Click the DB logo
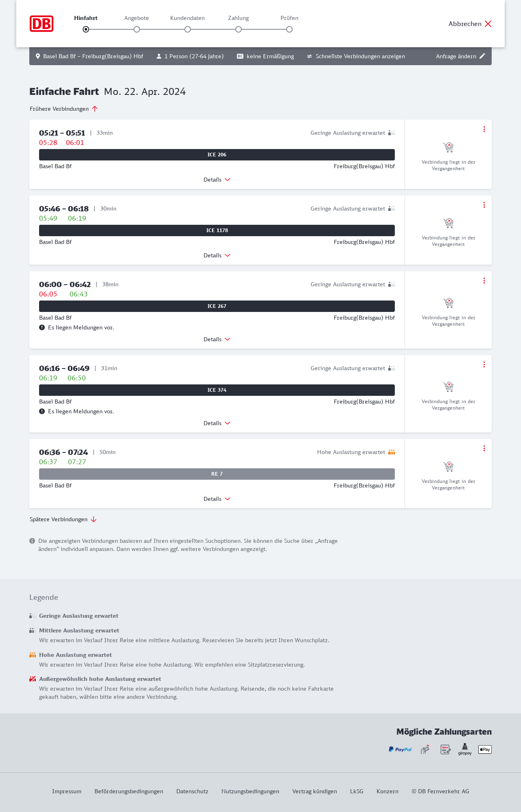 point(42,24)
